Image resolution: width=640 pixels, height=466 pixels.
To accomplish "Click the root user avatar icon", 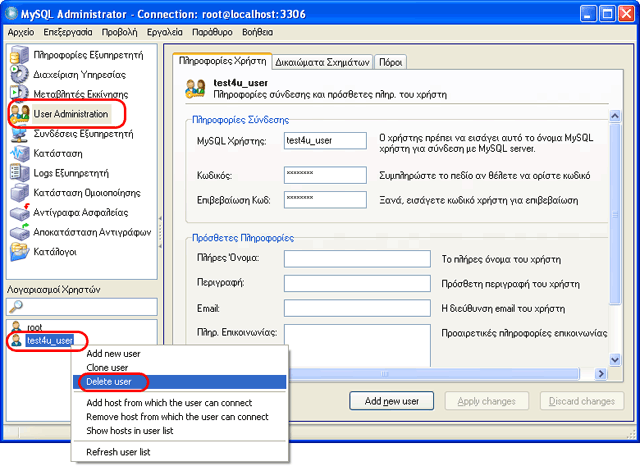I will point(16,326).
